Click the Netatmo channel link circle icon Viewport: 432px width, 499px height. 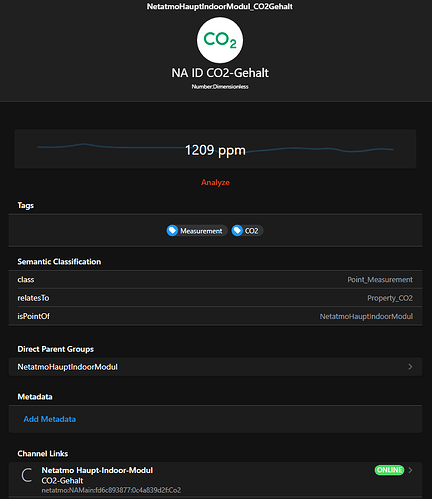27,475
